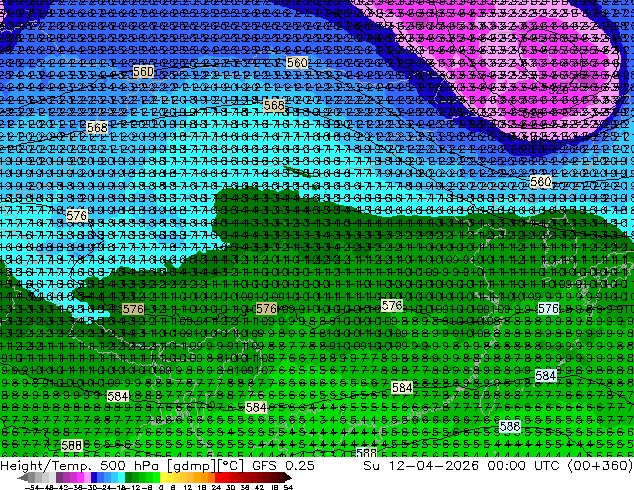Click the gray left arrow tip of the color bar
This screenshot has width=634, height=490.
[22, 478]
